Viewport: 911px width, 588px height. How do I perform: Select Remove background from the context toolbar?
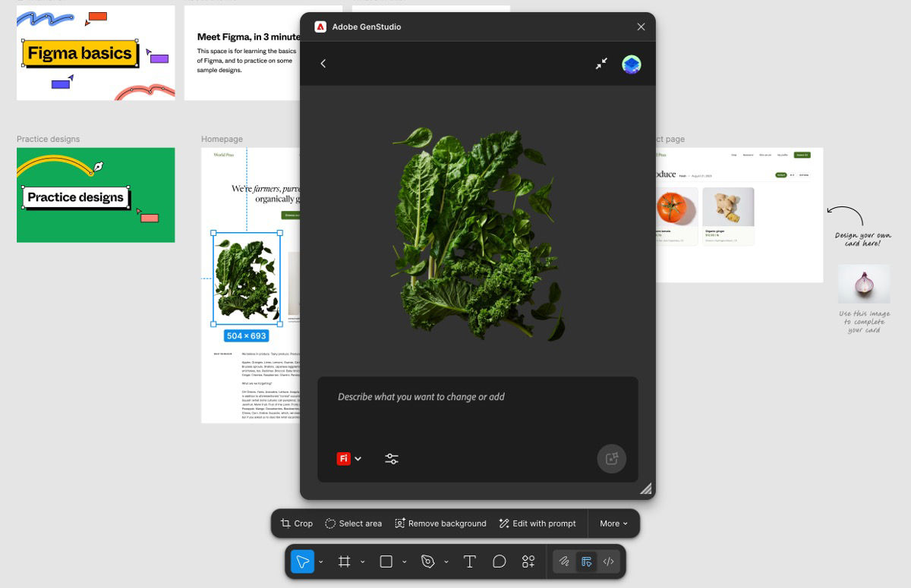pyautogui.click(x=440, y=524)
